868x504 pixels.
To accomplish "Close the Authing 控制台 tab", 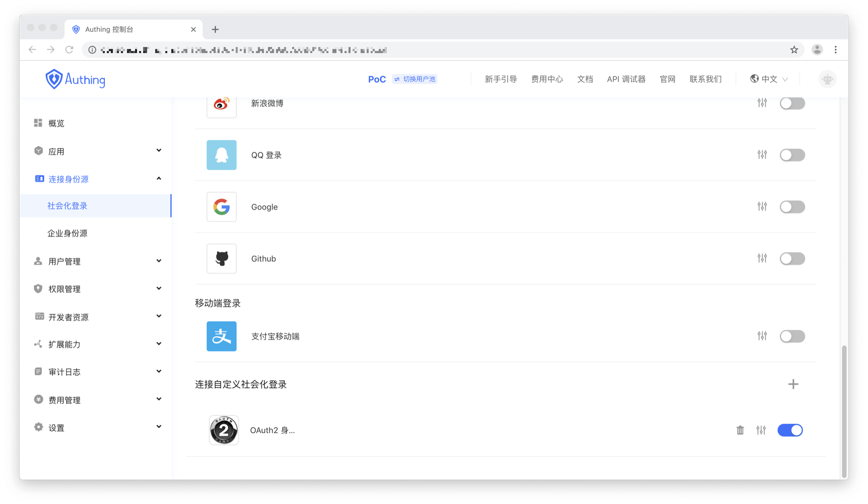I will tap(193, 29).
